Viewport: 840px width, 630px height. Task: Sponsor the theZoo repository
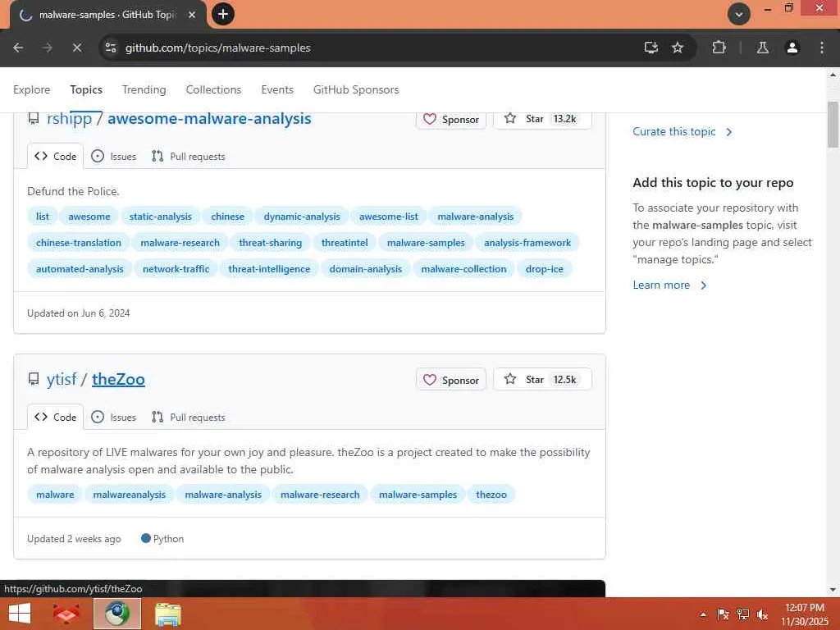[451, 380]
